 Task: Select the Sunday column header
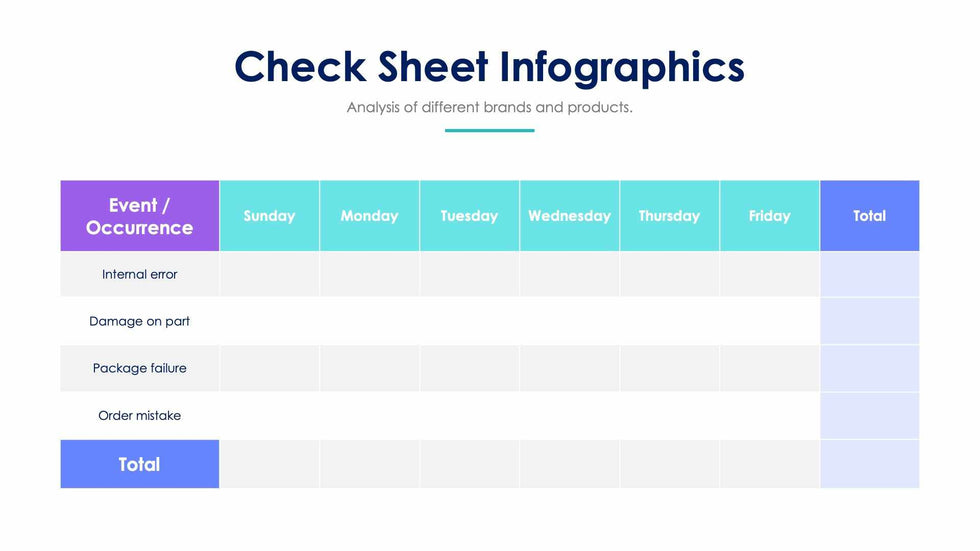(x=269, y=216)
